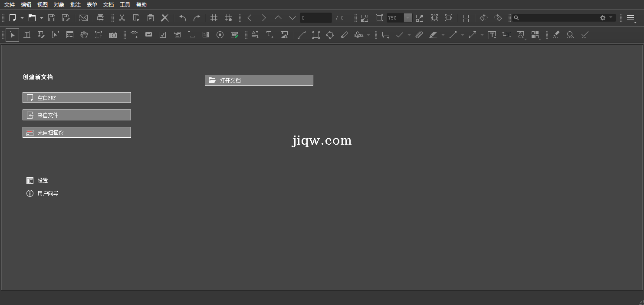Screen dimensions: 644x305
Task: Click the print icon in toolbar
Action: (x=101, y=18)
